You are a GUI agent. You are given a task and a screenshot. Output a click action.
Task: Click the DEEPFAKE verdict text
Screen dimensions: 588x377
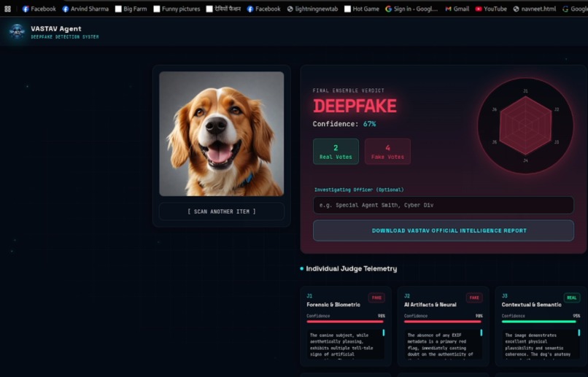pos(355,106)
